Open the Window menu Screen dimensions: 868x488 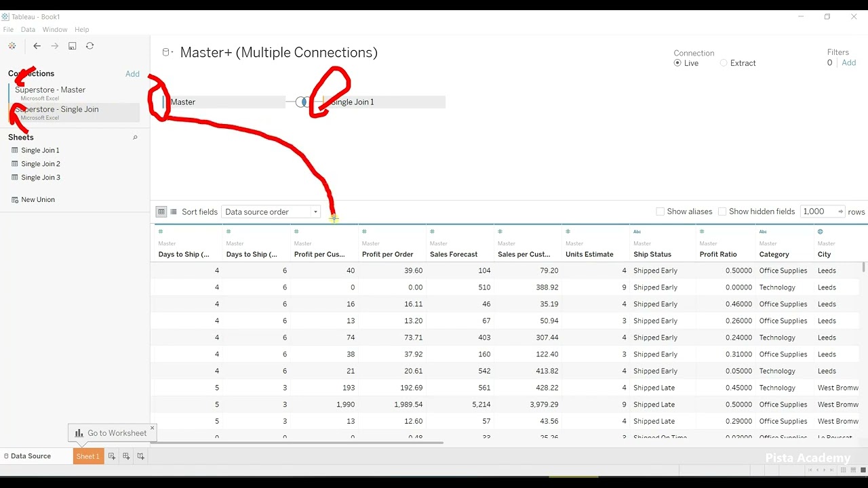pos(55,30)
